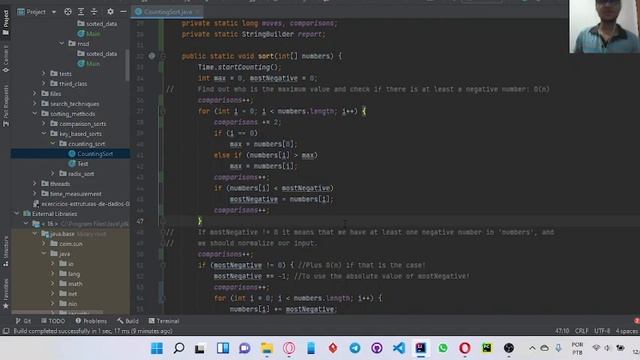640x360 pixels.
Task: Click the Expand All icon in Project panel
Action: [81, 12]
